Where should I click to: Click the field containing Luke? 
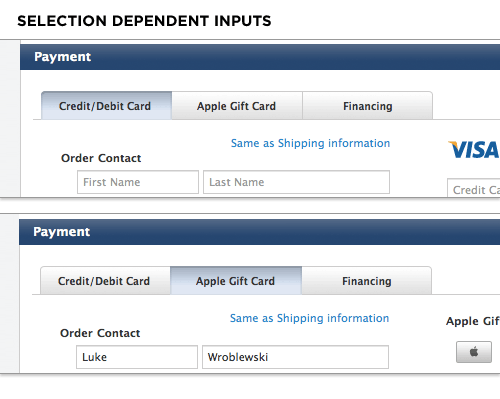click(137, 357)
